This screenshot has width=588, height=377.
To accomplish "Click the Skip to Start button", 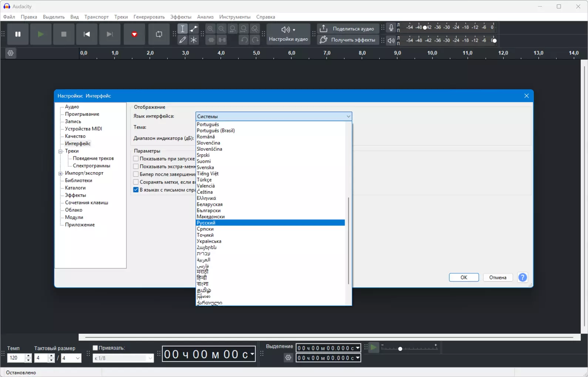I will (x=87, y=34).
